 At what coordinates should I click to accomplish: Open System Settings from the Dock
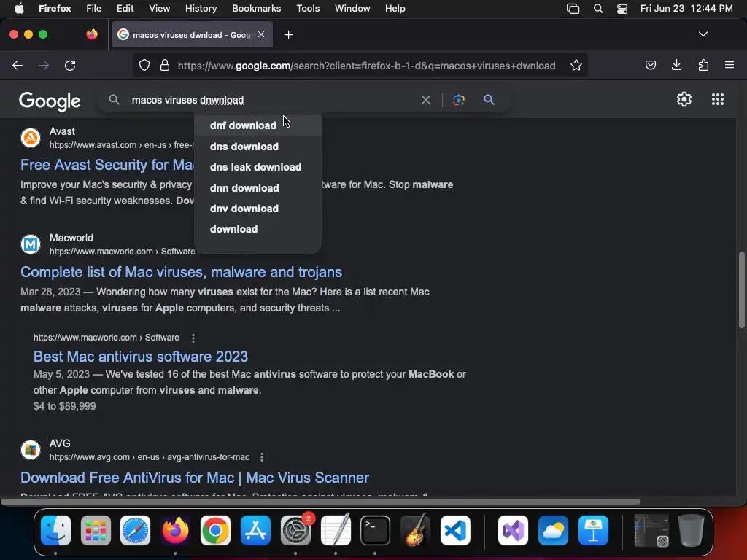click(295, 530)
